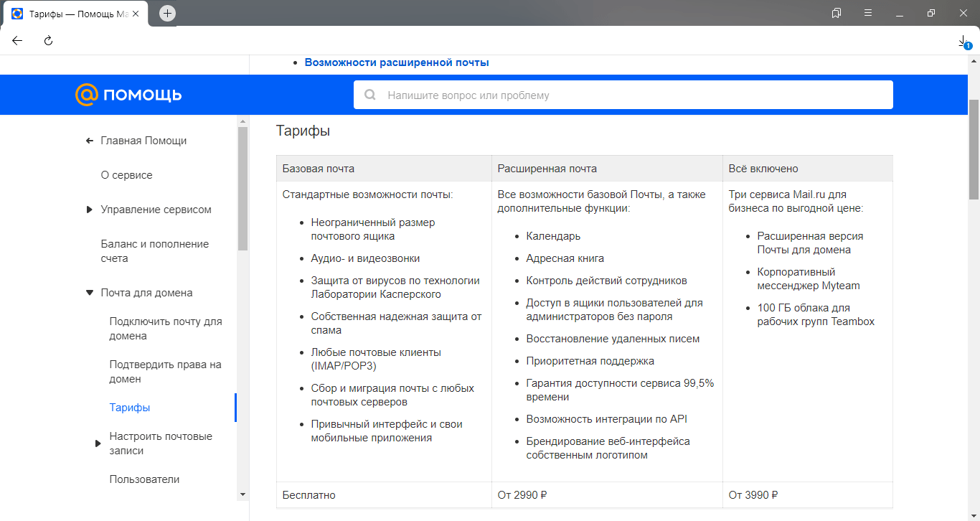Viewport: 980px width, 521px height.
Task: Open 'Настроить почтовые записи'
Action: pyautogui.click(x=161, y=443)
